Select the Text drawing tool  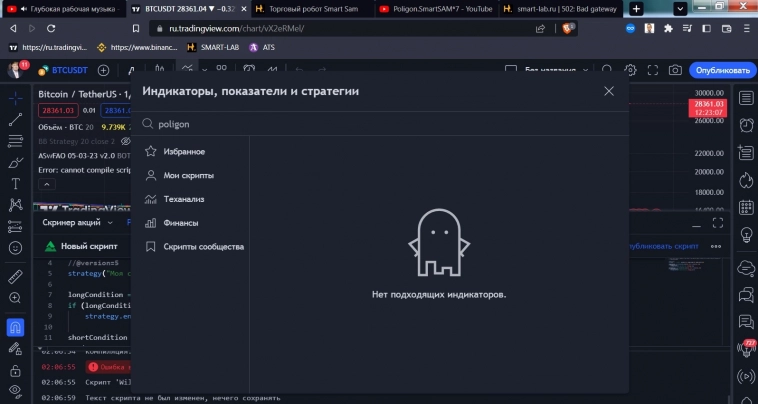coord(16,184)
